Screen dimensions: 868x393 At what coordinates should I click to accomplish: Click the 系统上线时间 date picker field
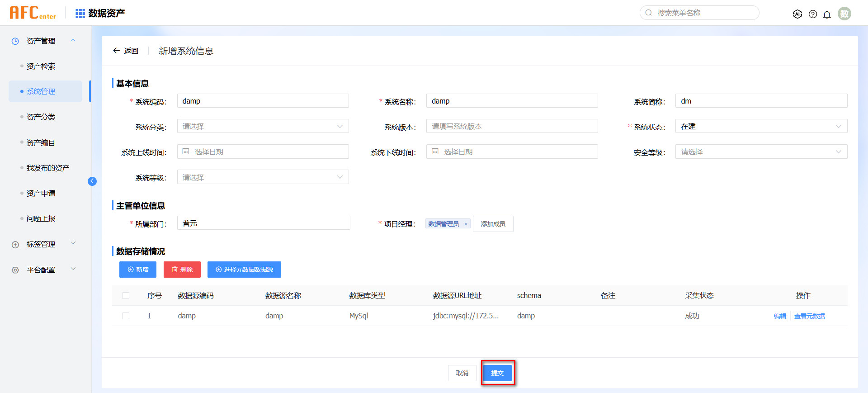pos(263,152)
